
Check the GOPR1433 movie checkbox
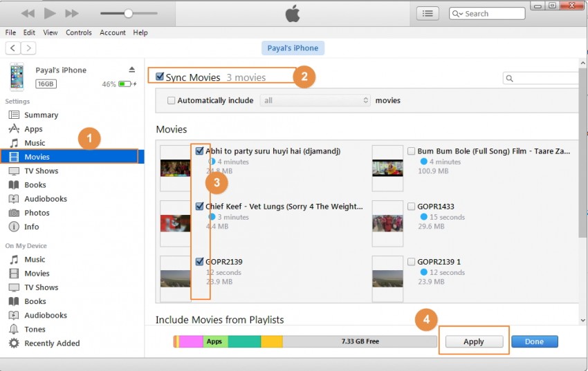tap(412, 207)
